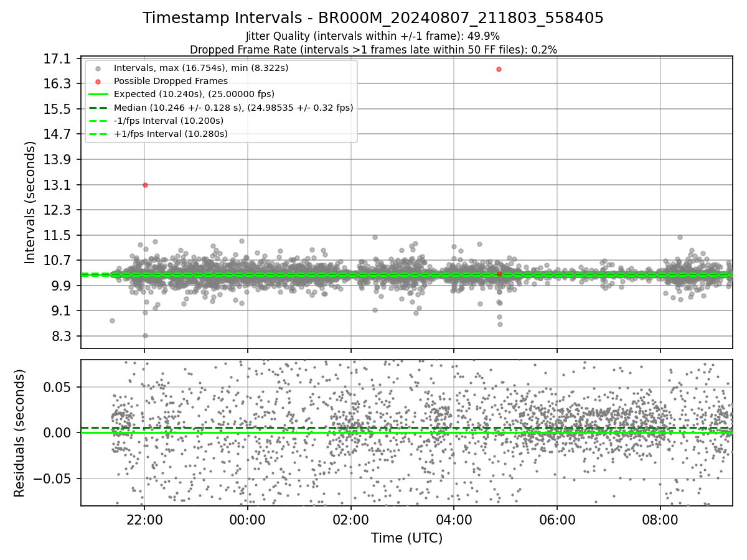Click the red dropped-frame point near 16.7 seconds

click(499, 69)
